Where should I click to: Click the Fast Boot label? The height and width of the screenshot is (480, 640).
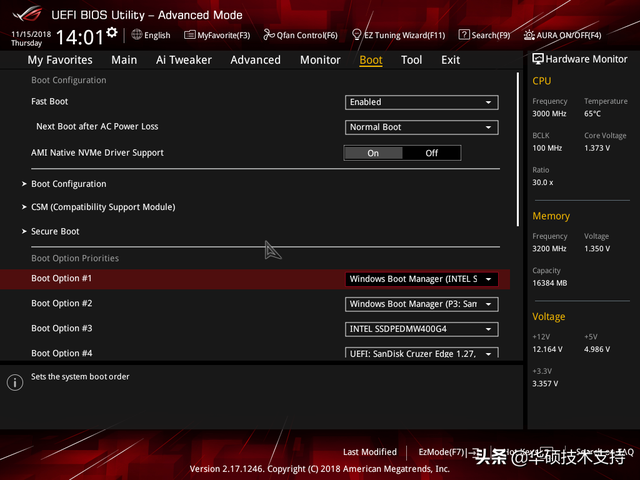pos(49,102)
